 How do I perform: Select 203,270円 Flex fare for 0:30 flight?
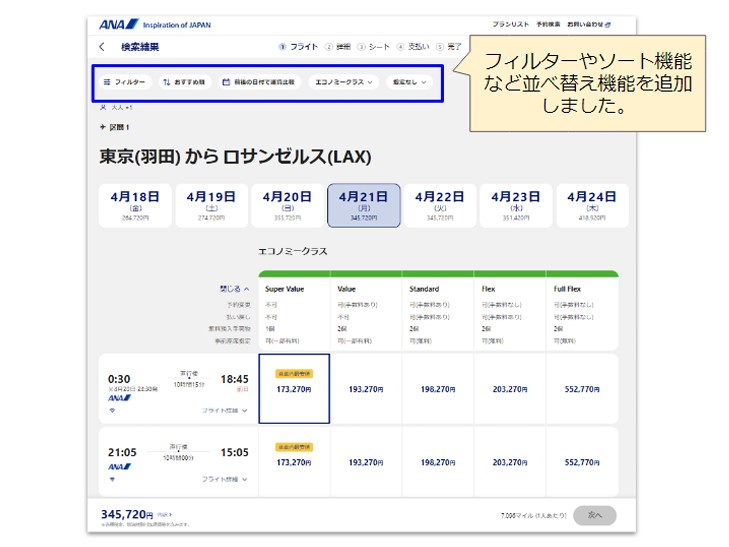(510, 389)
